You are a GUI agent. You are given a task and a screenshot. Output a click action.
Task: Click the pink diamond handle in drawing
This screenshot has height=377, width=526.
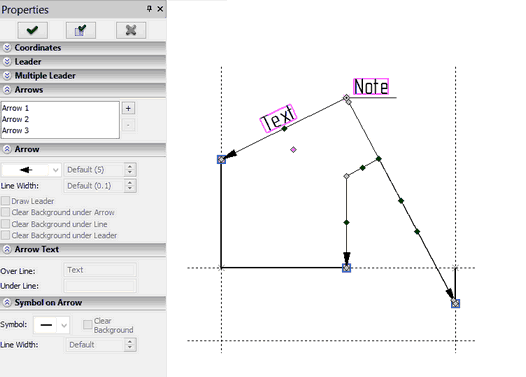point(293,150)
